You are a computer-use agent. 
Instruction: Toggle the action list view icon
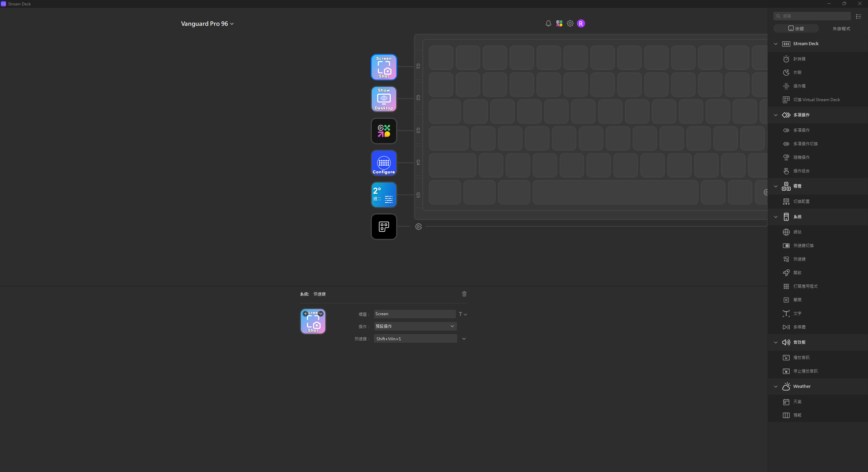coord(858,16)
